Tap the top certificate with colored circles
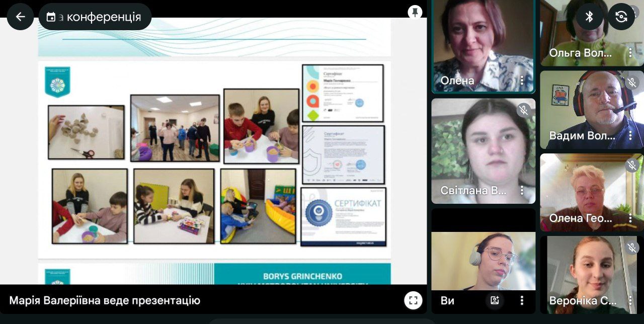Screen dimensions: 644x324 (343, 93)
